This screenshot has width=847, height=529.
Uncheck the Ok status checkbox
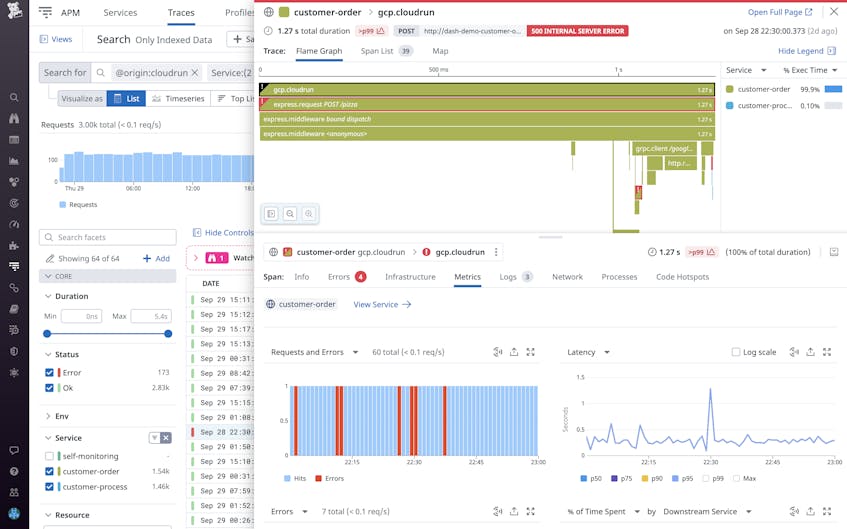(x=49, y=387)
